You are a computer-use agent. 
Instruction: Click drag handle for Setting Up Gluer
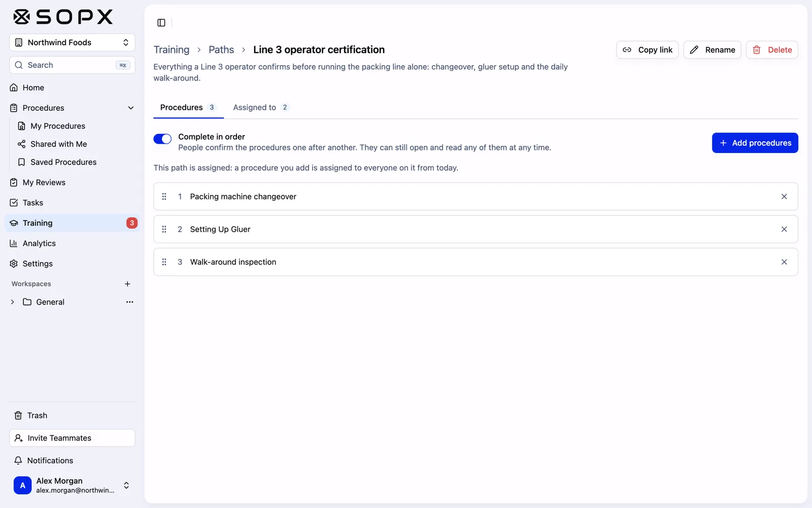[x=164, y=229]
